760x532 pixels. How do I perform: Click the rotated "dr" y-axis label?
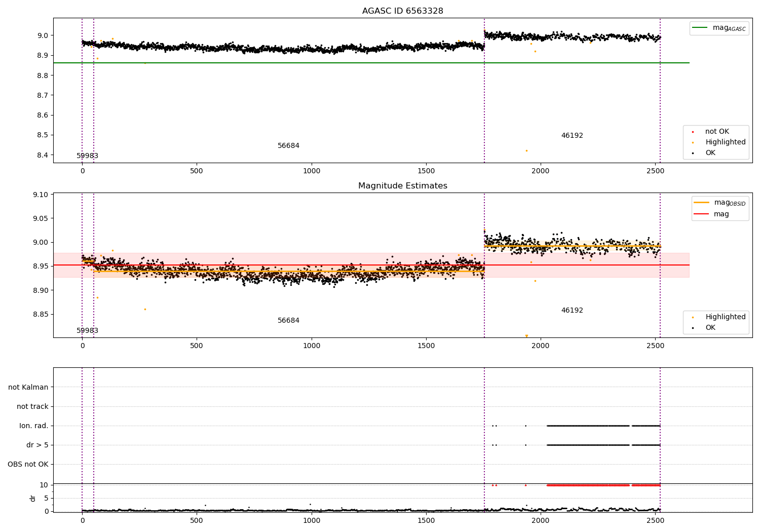33,498
